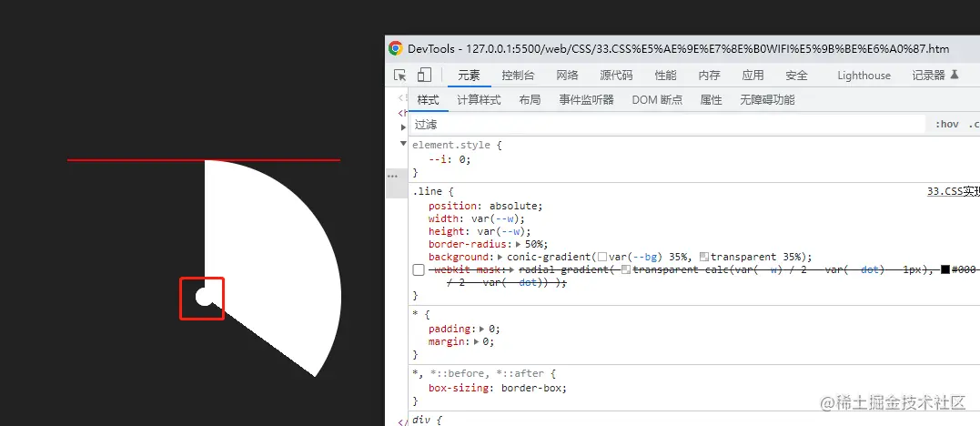
Task: Click the recorder flask experiment icon
Action: 955,75
